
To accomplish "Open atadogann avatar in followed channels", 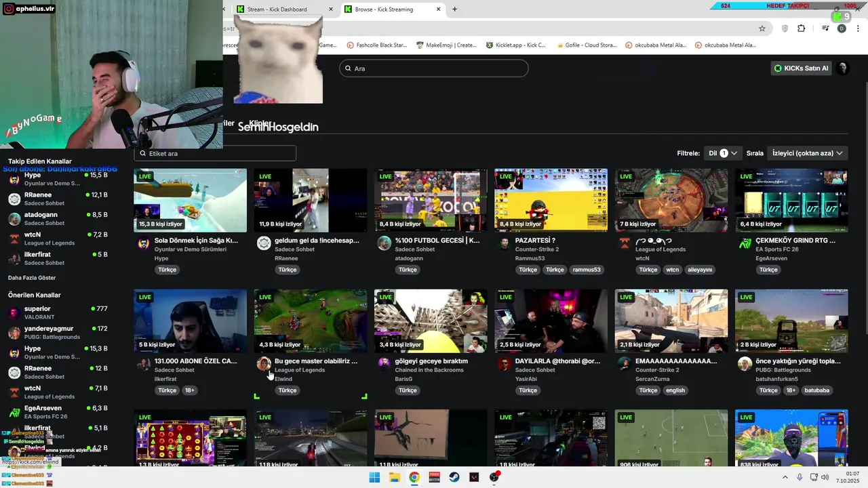I will (x=14, y=218).
